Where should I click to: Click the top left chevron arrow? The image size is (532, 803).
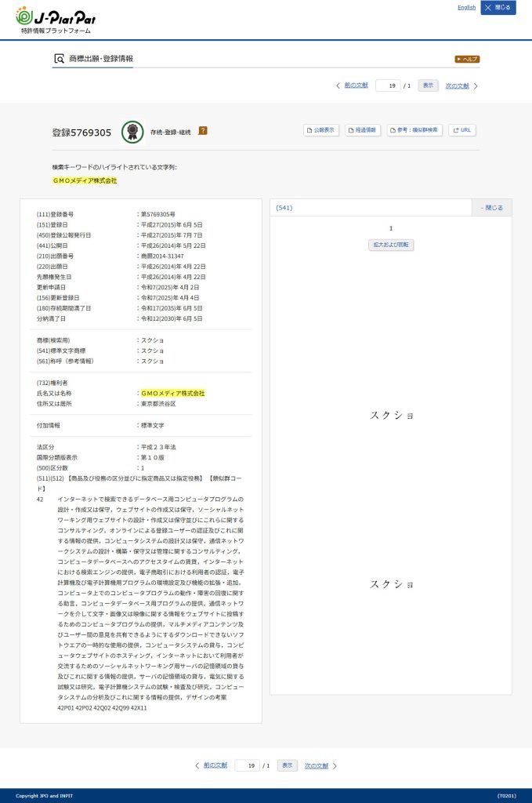click(338, 85)
